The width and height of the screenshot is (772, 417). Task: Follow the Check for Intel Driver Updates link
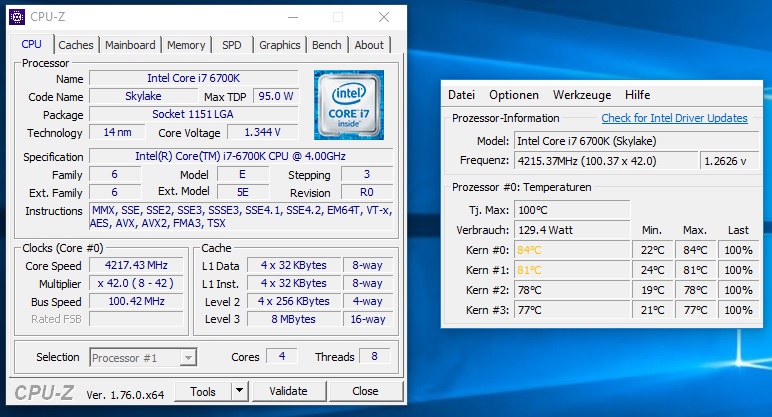(x=674, y=118)
